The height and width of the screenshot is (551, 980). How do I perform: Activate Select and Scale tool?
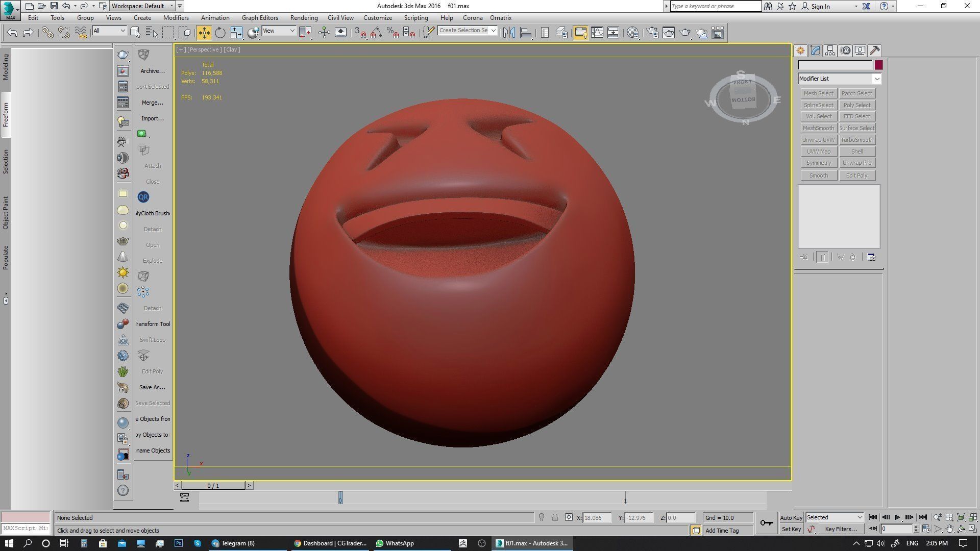236,33
